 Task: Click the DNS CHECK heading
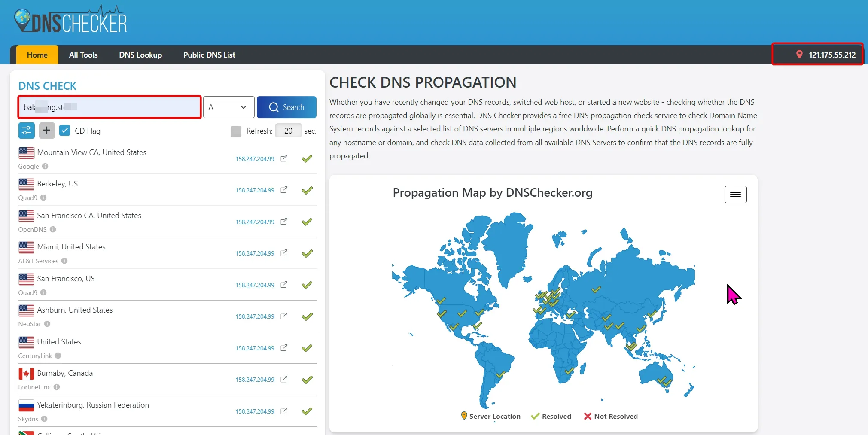(47, 86)
